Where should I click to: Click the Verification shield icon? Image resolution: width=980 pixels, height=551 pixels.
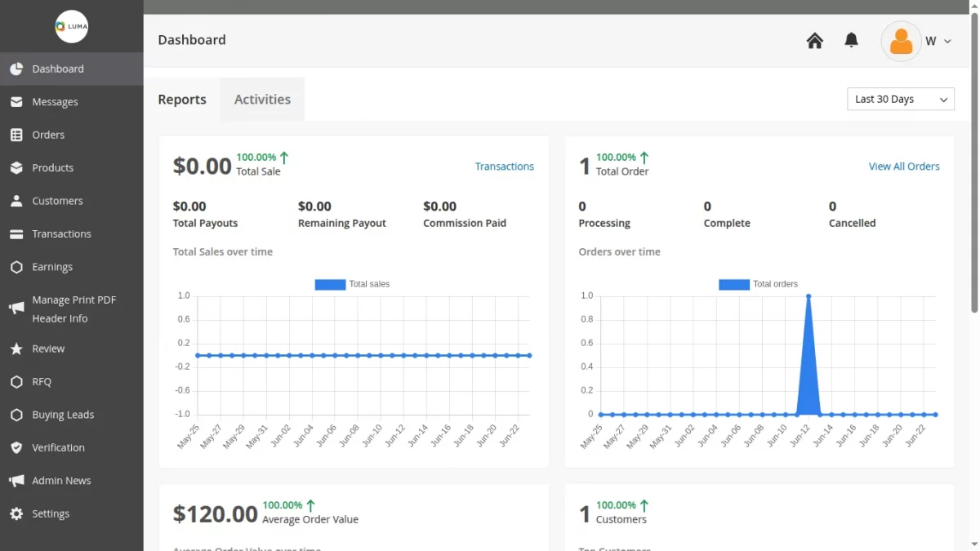click(x=16, y=447)
